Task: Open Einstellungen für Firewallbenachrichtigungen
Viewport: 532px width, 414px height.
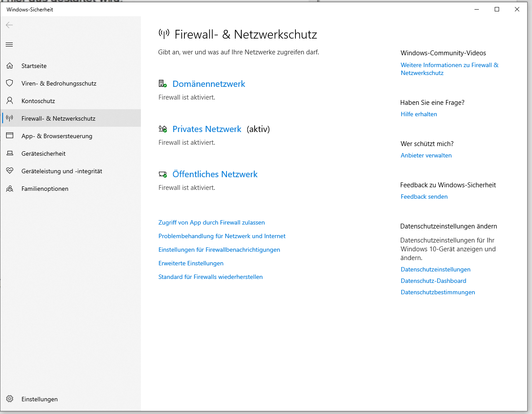Action: point(219,250)
